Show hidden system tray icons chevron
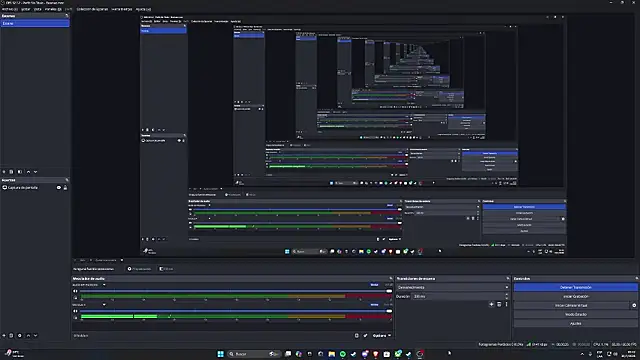Viewport: 640px width, 360px height. click(582, 354)
